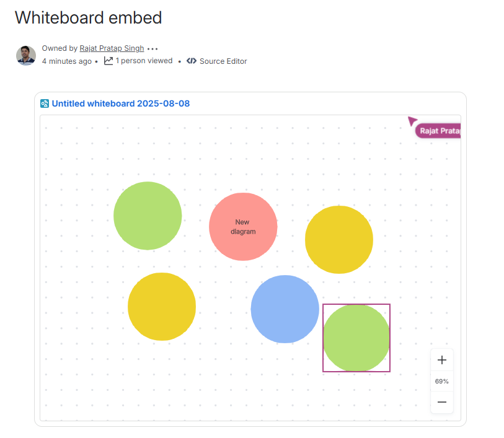Click '1 person viewed' to see analytics
The height and width of the screenshot is (438, 504).
pyautogui.click(x=143, y=61)
